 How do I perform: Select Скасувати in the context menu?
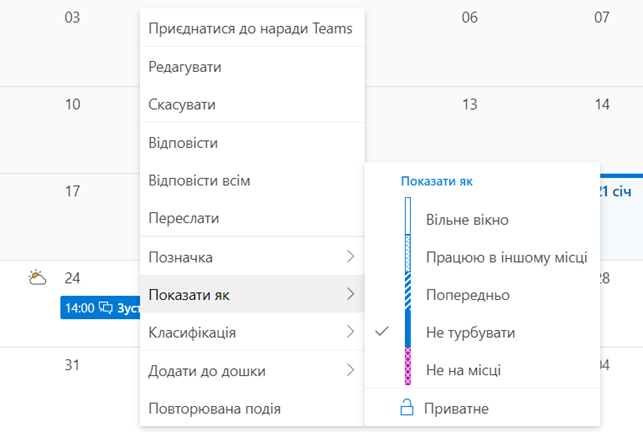182,104
